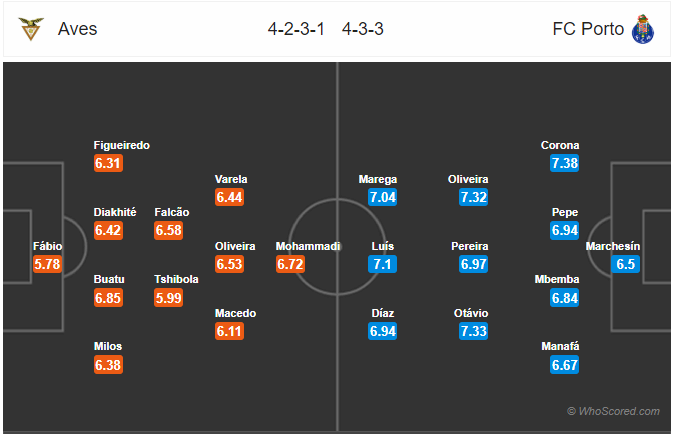Click Otávio's 7.33 rating badge

(x=473, y=331)
